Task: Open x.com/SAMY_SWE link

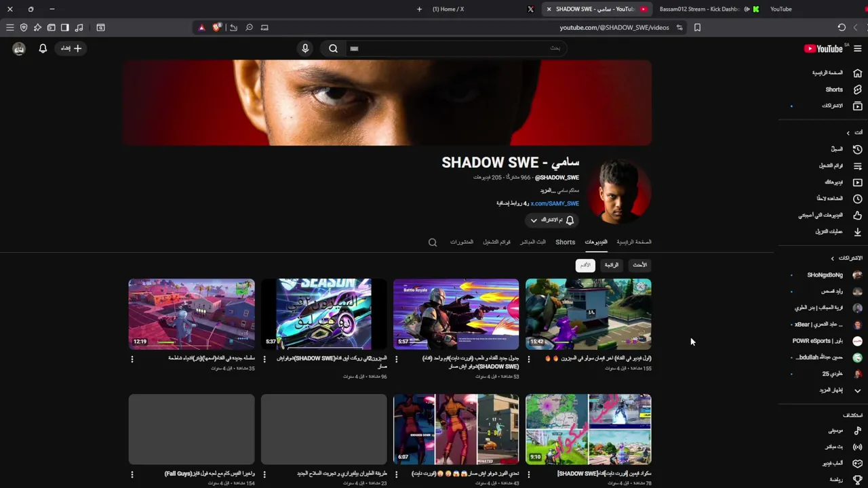Action: (555, 203)
